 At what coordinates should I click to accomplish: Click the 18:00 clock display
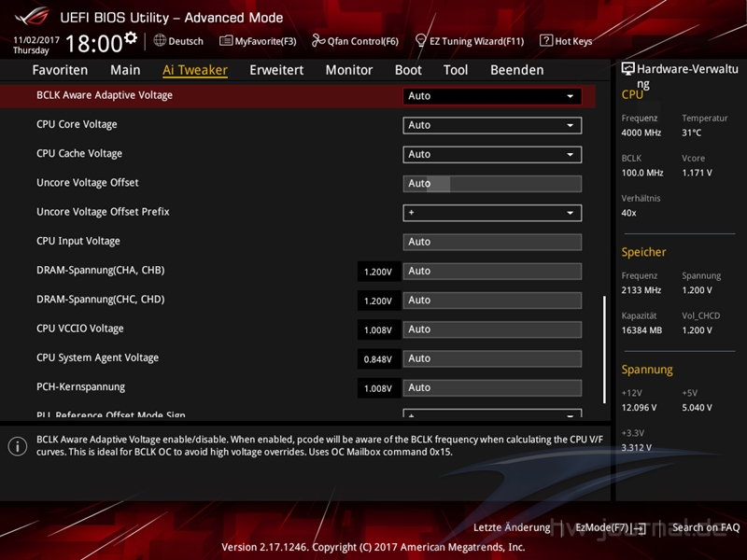[94, 43]
